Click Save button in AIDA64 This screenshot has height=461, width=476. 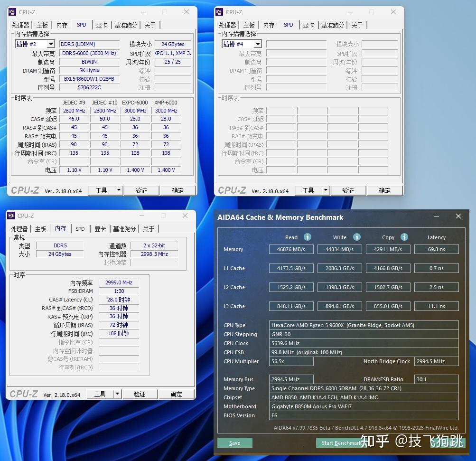tap(234, 443)
